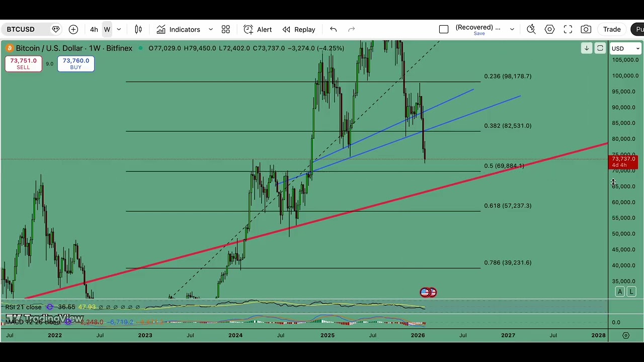Click the 73,737.0 current price label

click(x=623, y=161)
